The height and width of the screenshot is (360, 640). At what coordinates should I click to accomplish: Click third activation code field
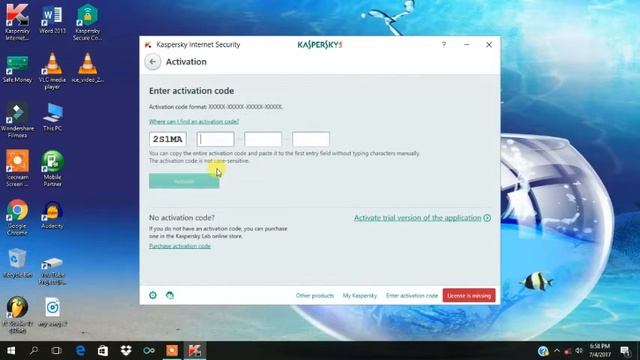click(263, 139)
